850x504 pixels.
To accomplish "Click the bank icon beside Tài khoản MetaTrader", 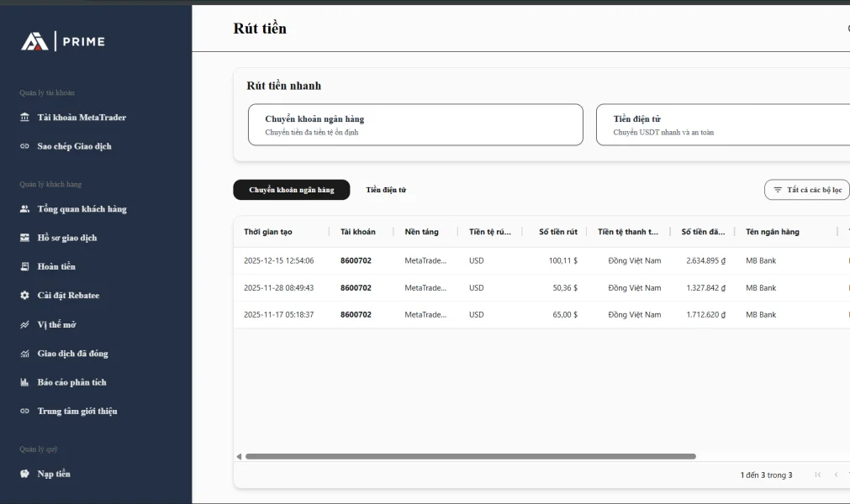I will pyautogui.click(x=24, y=118).
